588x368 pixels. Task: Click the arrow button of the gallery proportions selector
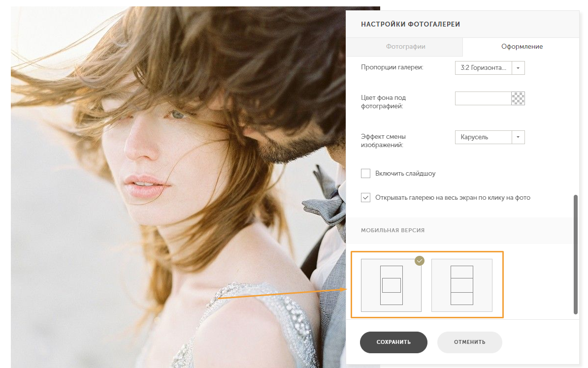[x=518, y=68]
